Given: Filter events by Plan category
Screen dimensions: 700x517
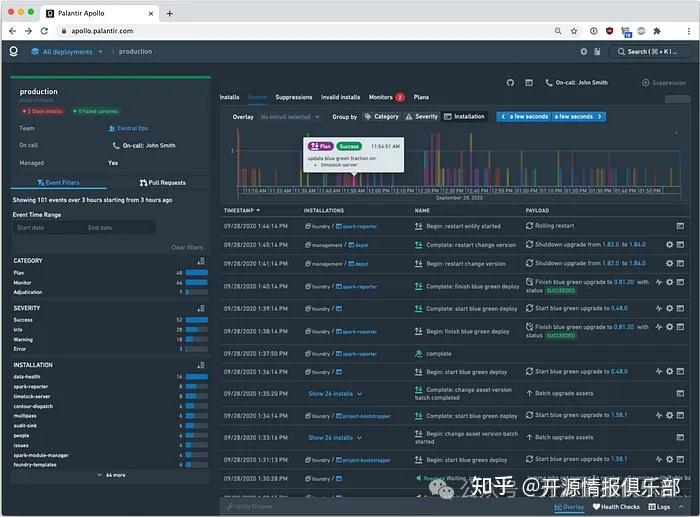Looking at the screenshot, I should (110, 273).
